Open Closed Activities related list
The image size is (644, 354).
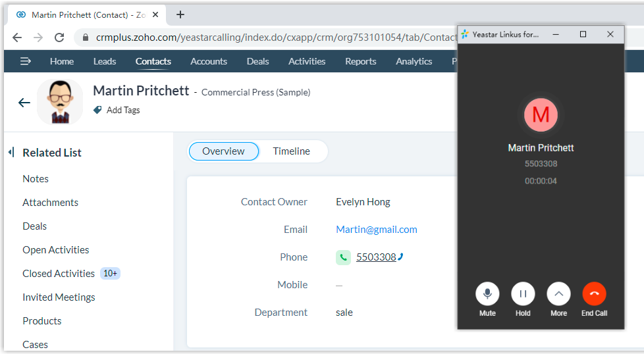coord(59,274)
